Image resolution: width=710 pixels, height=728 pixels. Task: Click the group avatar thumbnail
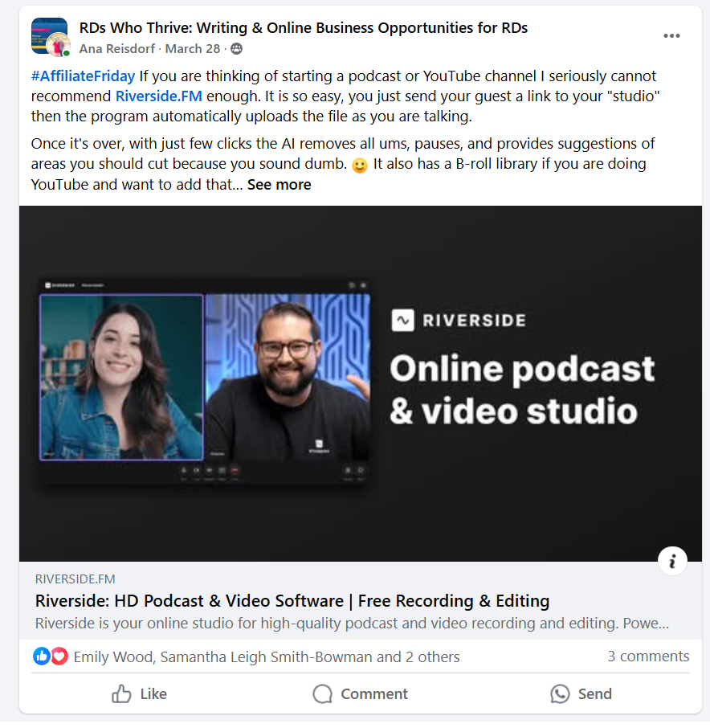point(50,36)
